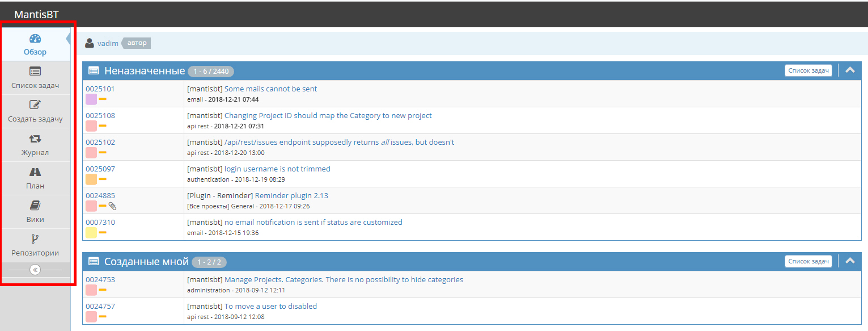
Task: Open the Репозитории branch icon
Action: [x=35, y=239]
